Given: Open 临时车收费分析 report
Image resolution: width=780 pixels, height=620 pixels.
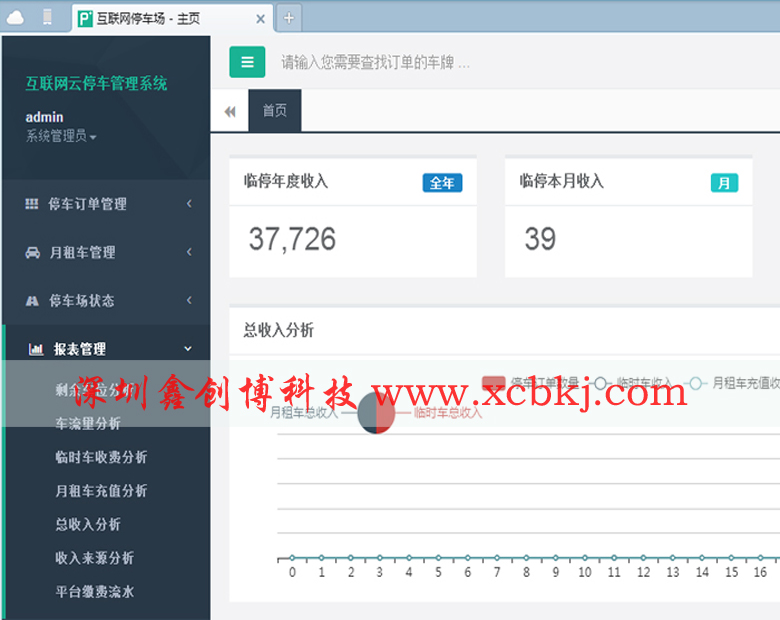Looking at the screenshot, I should pos(101,457).
